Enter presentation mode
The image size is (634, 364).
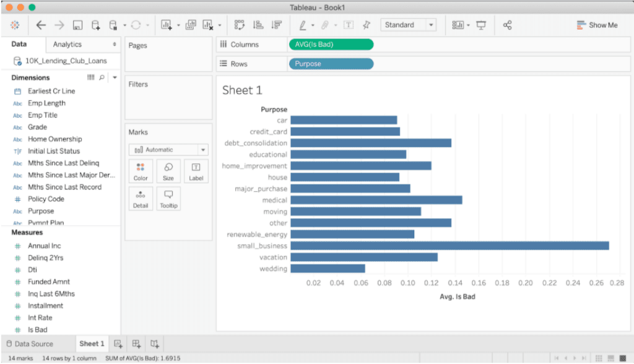[x=481, y=25]
